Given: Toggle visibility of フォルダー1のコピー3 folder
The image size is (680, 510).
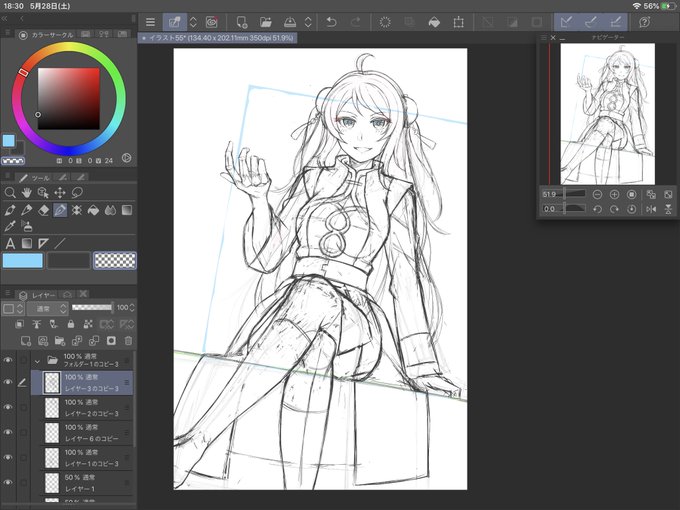Looking at the screenshot, I should pyautogui.click(x=8, y=360).
